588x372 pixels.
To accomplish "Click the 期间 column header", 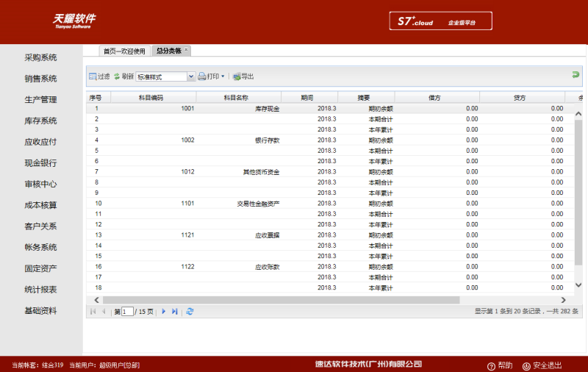I will (x=309, y=98).
